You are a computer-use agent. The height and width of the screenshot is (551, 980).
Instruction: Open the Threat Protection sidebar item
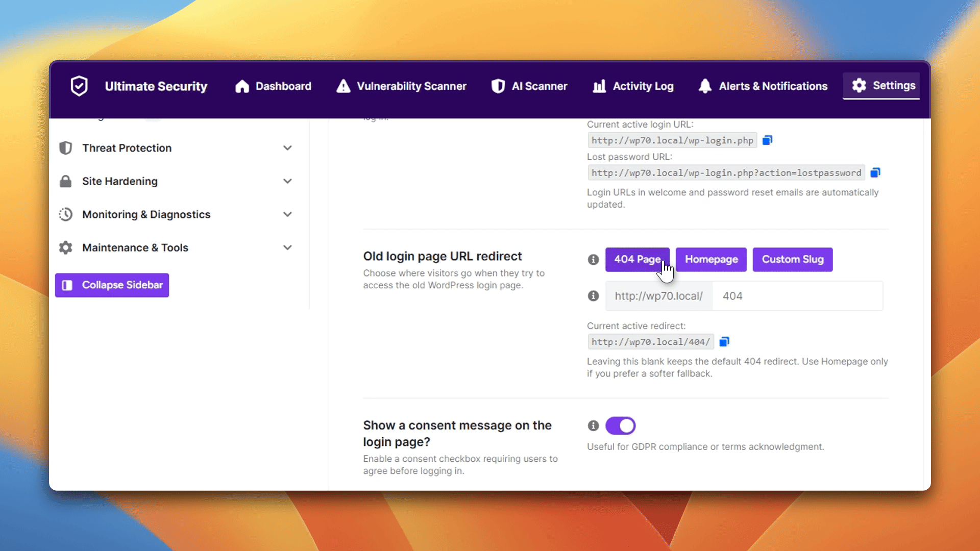pyautogui.click(x=176, y=148)
